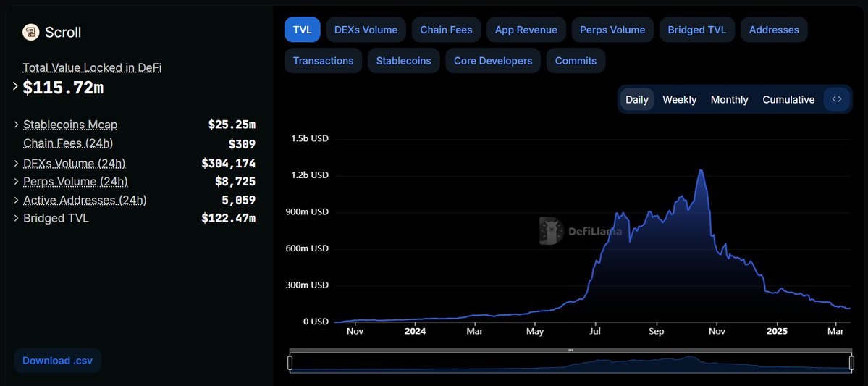Select the TVL chart tab
868x386 pixels.
click(x=303, y=30)
